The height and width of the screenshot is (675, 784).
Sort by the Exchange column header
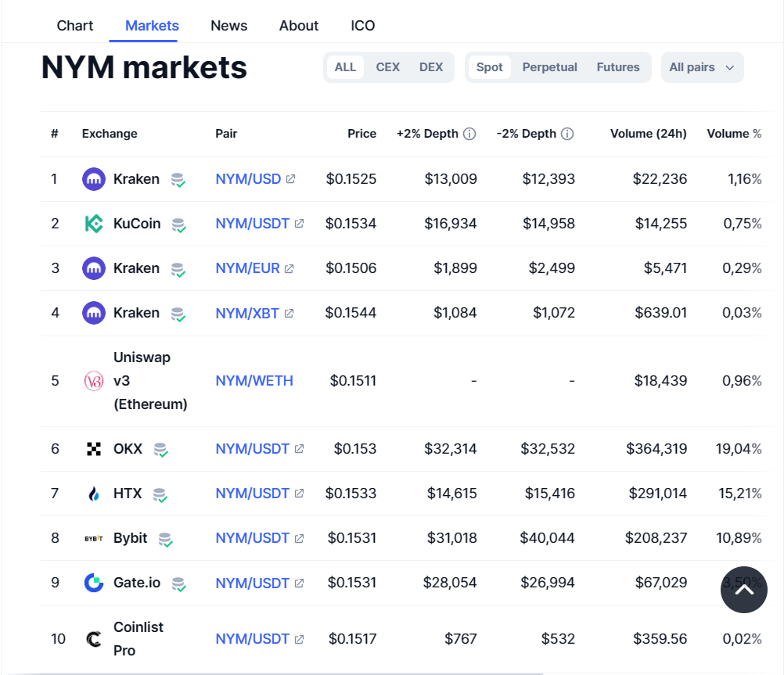pyautogui.click(x=110, y=134)
